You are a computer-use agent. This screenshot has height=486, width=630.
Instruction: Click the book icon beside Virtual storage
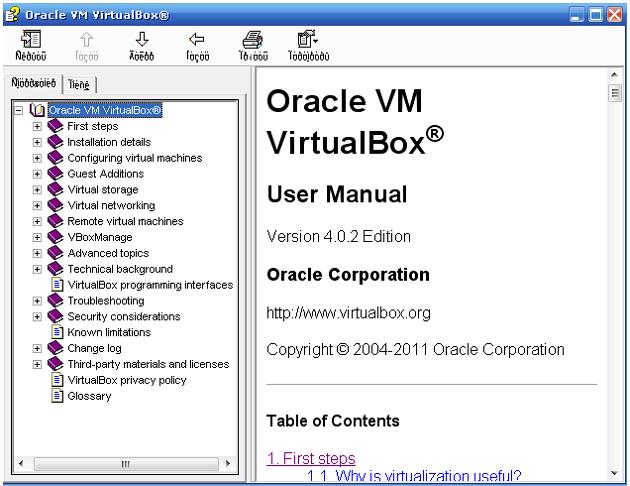coord(55,190)
